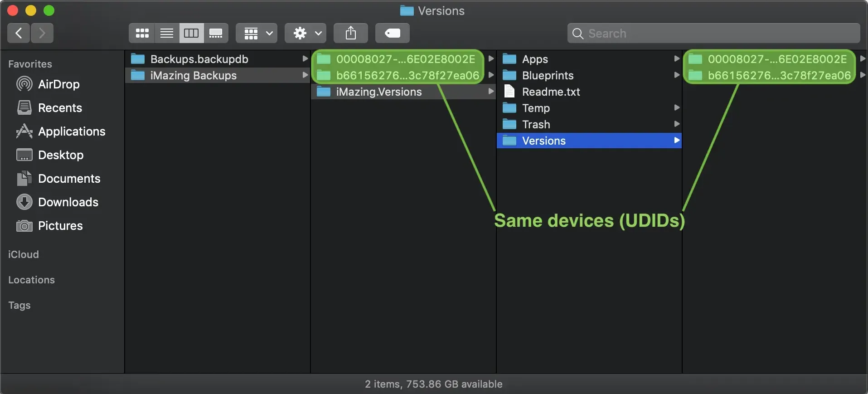The image size is (868, 394).
Task: Expand the Apps folder arrow
Action: (x=677, y=58)
